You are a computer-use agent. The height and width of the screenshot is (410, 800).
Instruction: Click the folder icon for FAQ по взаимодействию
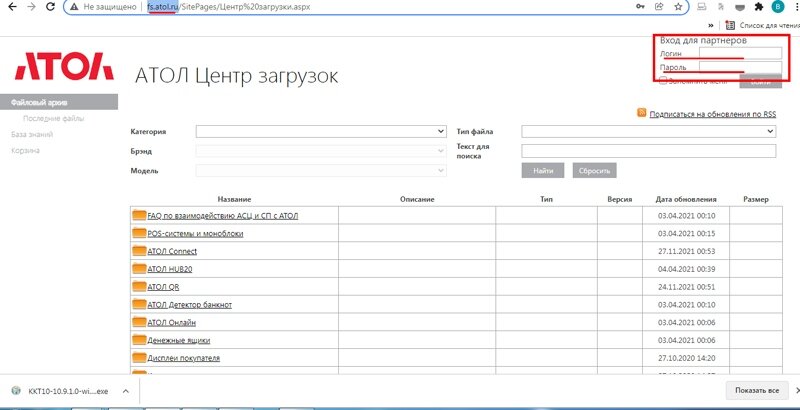(139, 215)
